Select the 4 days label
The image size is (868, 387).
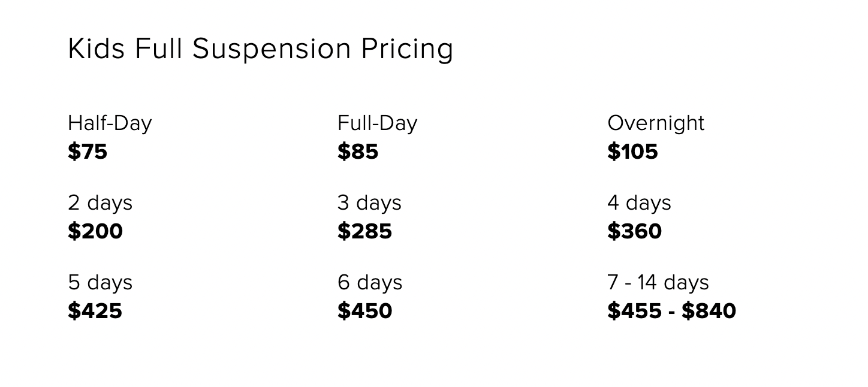639,203
